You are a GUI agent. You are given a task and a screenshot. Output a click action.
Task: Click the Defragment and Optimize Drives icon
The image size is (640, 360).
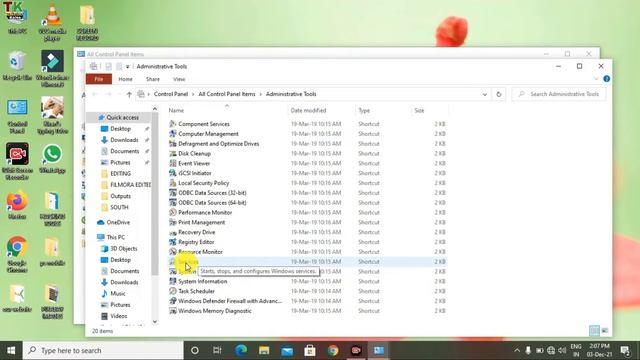click(173, 143)
